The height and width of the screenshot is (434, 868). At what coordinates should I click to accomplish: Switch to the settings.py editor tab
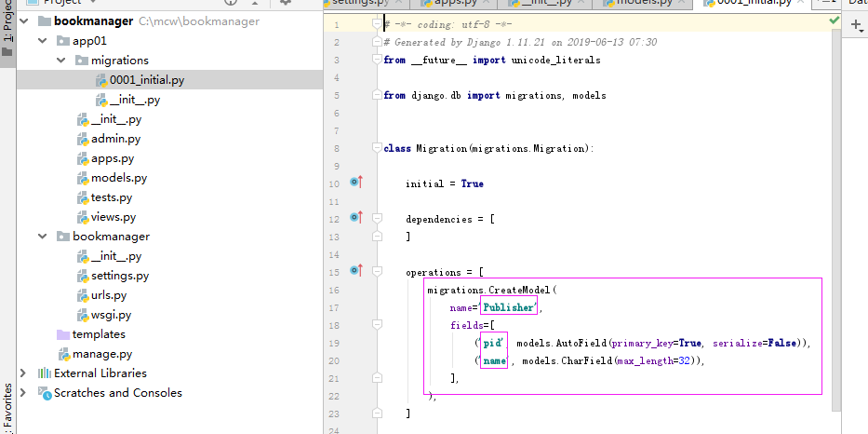[367, 4]
